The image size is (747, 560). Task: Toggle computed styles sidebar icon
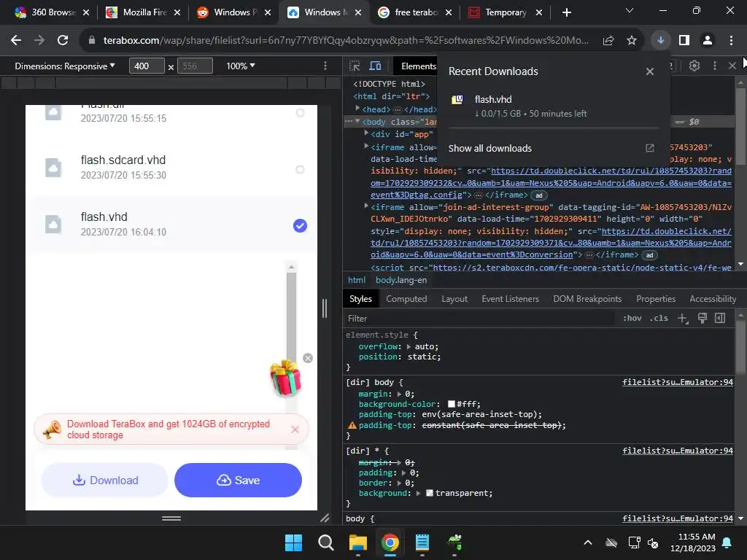pyautogui.click(x=720, y=318)
